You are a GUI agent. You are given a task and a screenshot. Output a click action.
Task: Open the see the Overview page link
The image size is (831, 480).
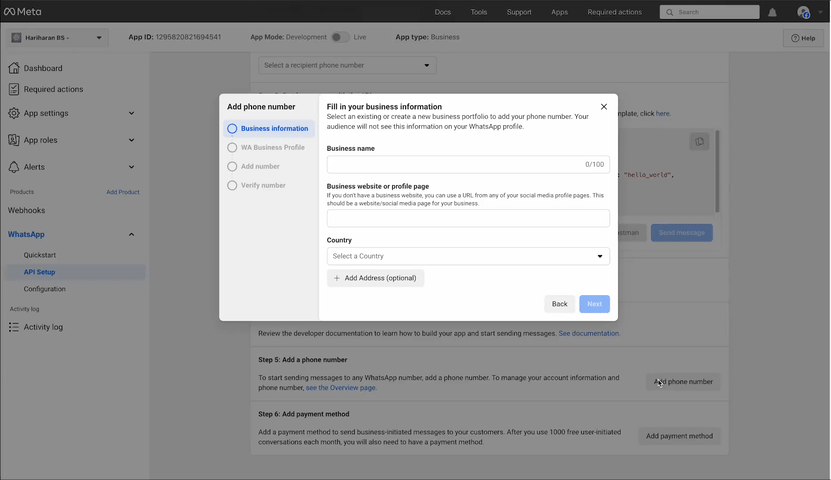[x=340, y=388]
